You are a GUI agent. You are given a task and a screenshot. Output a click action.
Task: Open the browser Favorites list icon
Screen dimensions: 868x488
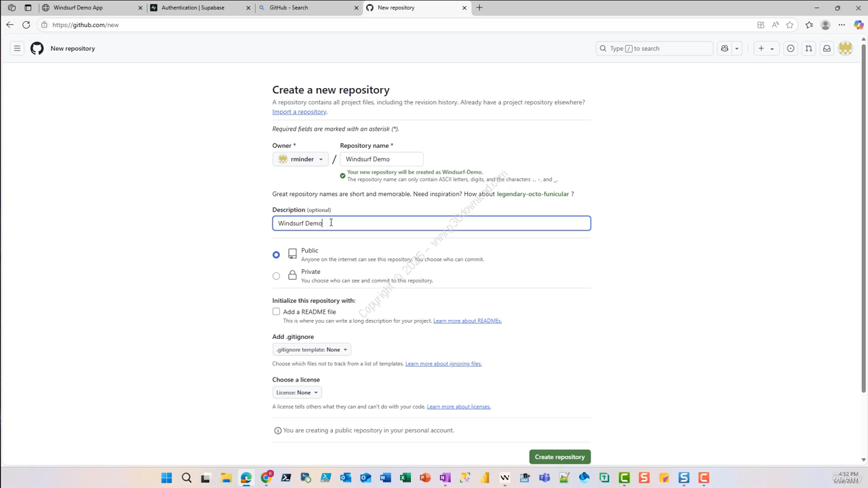[x=809, y=24]
